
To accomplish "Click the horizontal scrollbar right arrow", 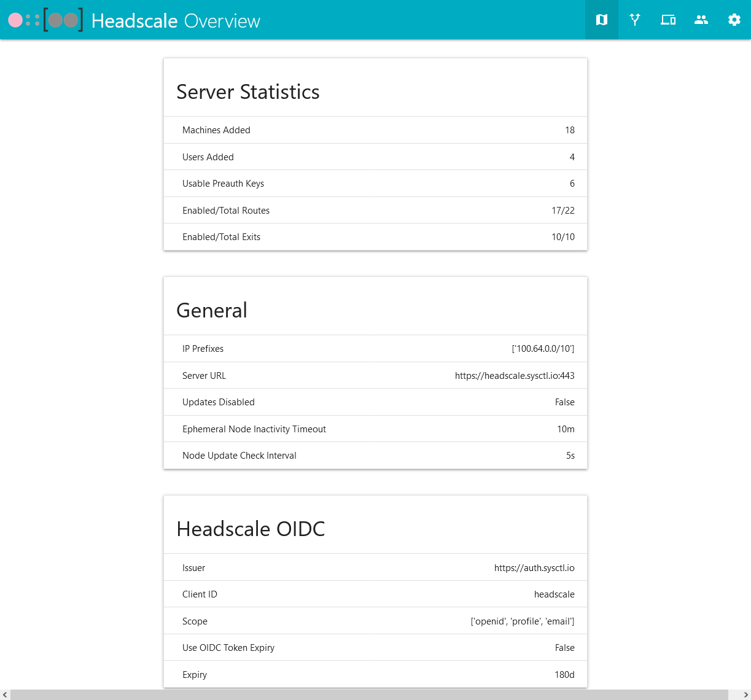I will tap(745, 694).
